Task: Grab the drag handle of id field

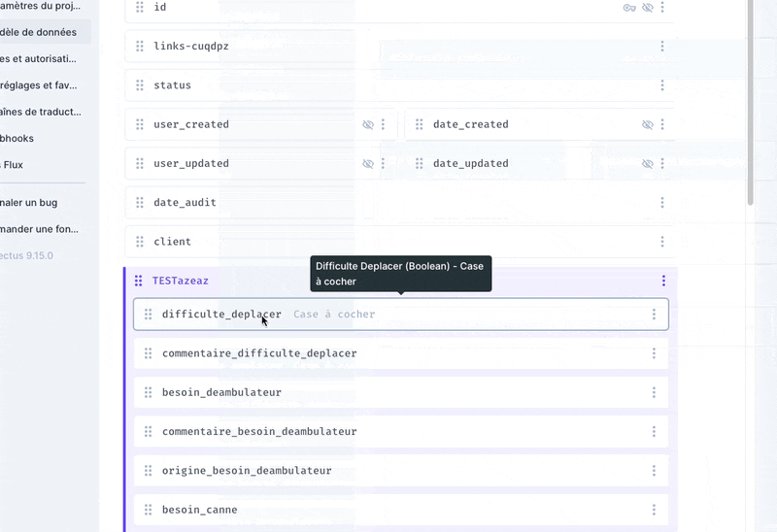Action: 140,7
